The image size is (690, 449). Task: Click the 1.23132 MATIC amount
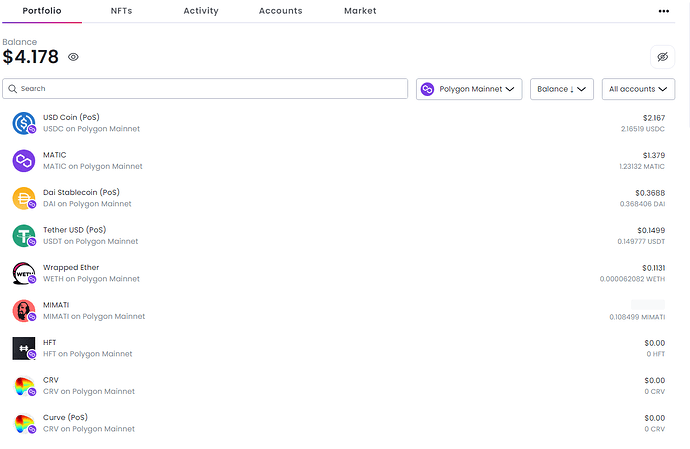click(642, 166)
